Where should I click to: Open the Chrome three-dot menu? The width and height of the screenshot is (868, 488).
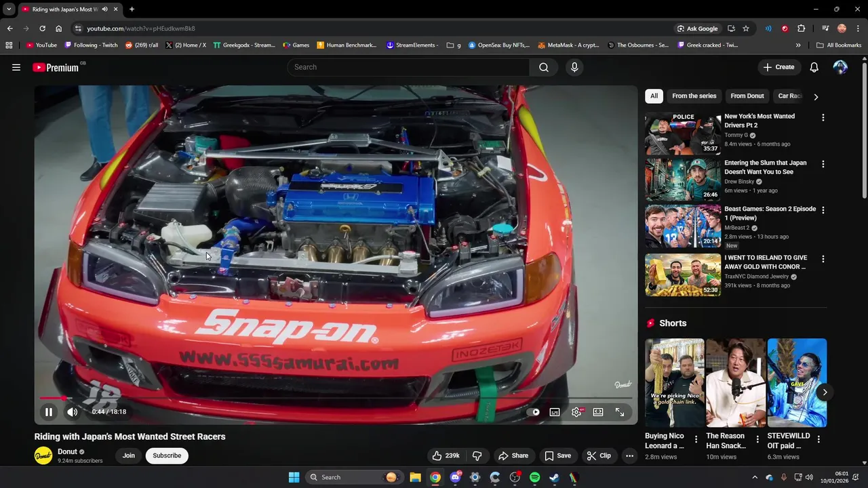click(x=859, y=28)
